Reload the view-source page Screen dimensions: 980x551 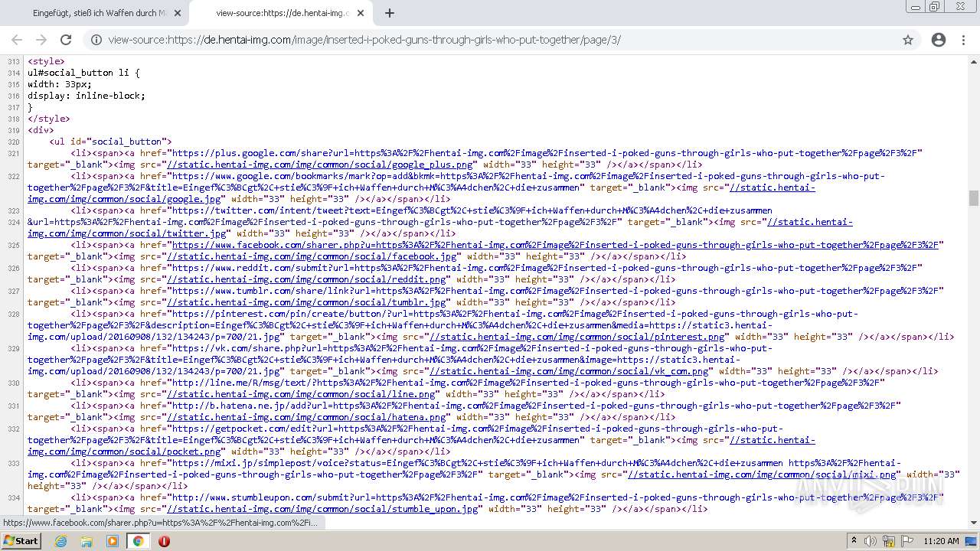pos(66,40)
